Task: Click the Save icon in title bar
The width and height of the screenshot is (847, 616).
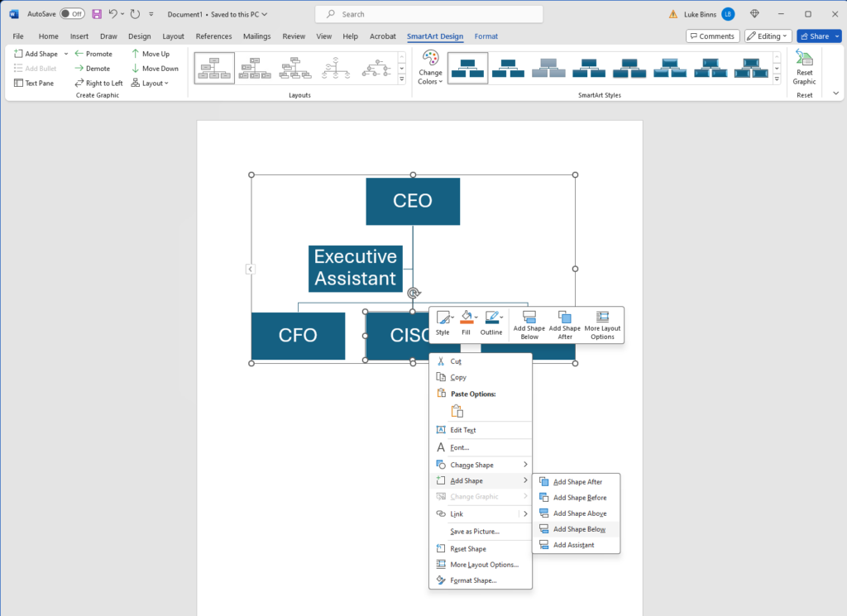Action: [x=97, y=14]
